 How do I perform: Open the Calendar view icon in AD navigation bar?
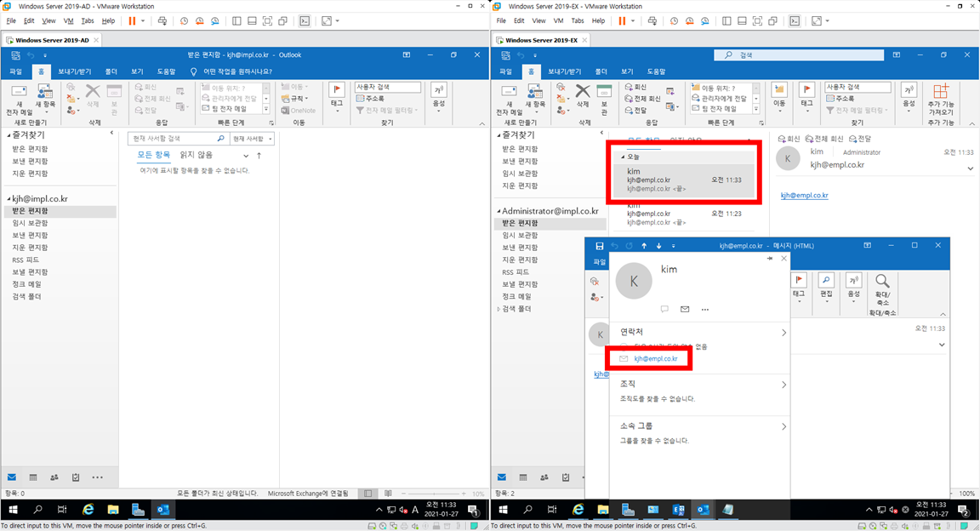[33, 477]
